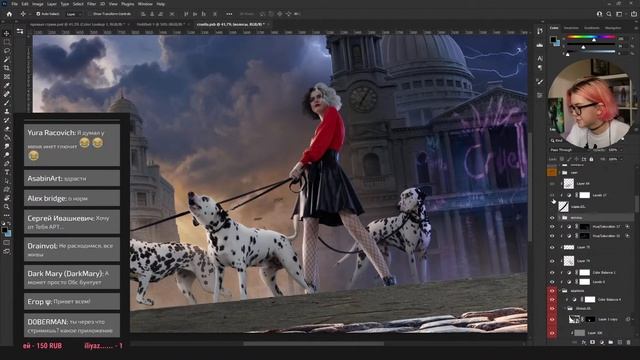Viewport: 640px width, 360px height.
Task: Open the Edit Toolbar three-dots menu
Action: click(7, 215)
